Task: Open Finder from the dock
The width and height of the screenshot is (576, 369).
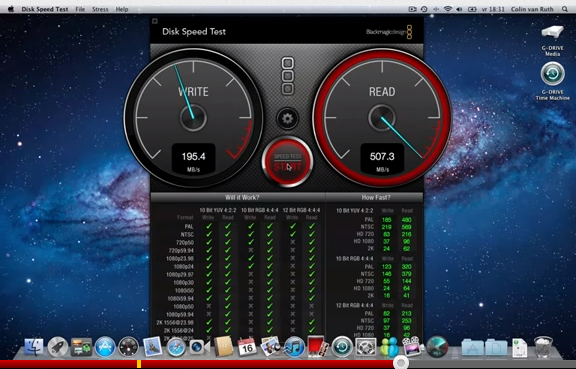Action: (34, 346)
